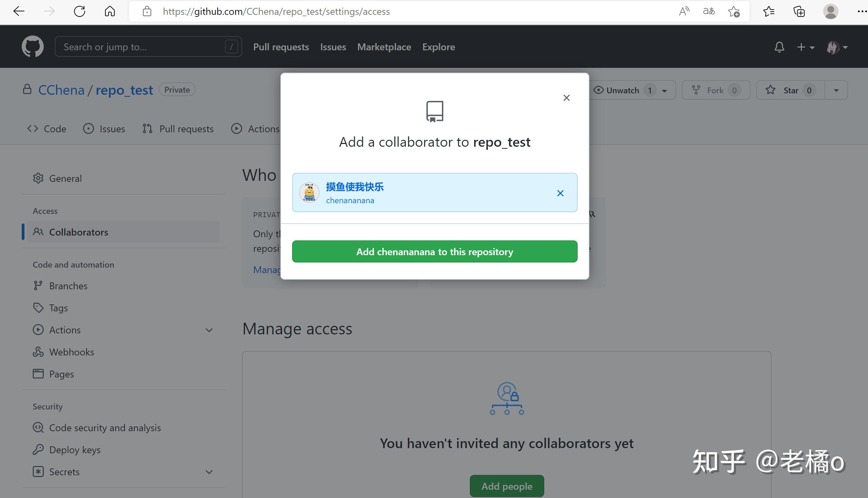Click Add chenananana to this repository

(434, 252)
